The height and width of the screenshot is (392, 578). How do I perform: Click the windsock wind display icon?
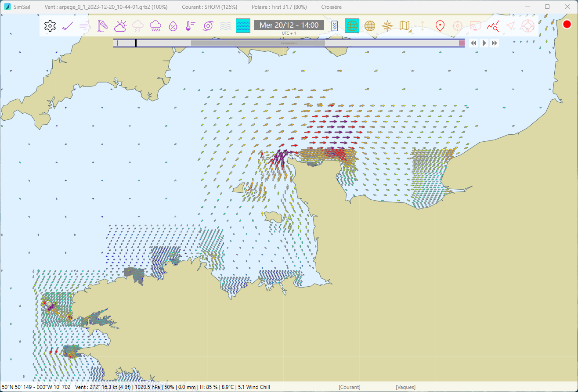tap(102, 26)
